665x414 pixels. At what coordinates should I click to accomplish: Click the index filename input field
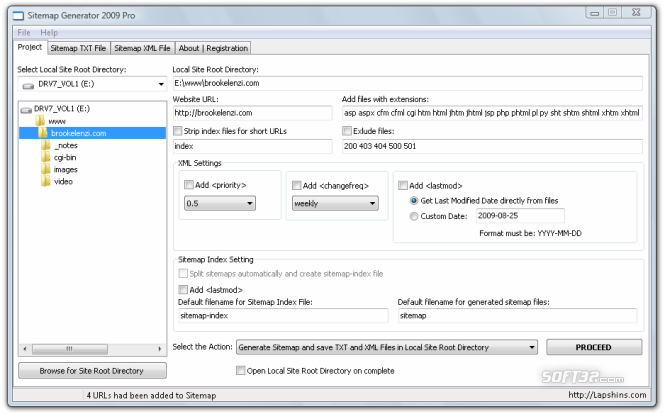(252, 146)
